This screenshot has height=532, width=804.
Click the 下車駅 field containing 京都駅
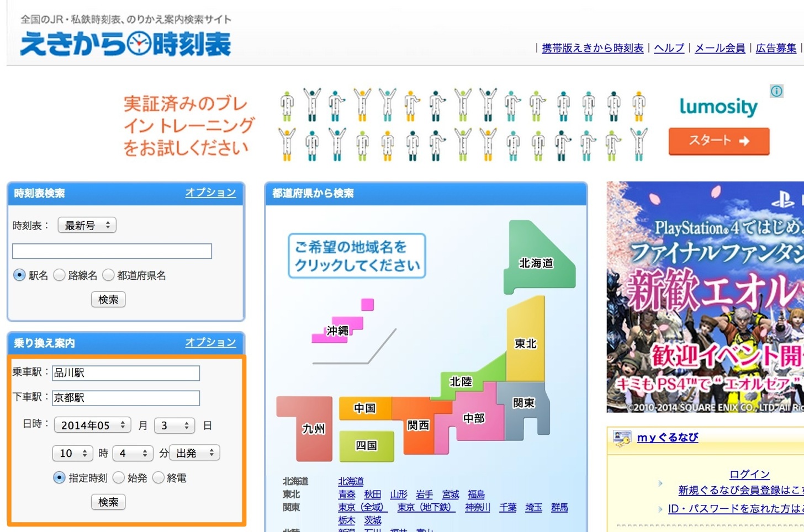point(126,398)
